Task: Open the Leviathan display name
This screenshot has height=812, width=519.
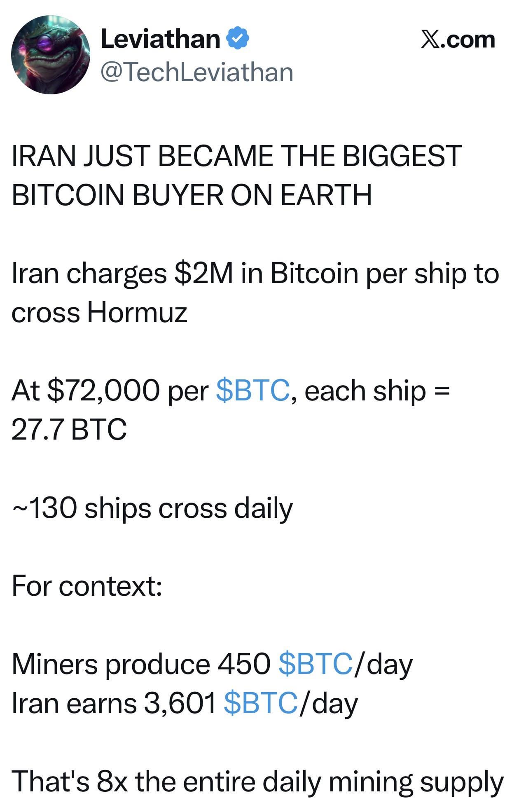Action: [160, 39]
